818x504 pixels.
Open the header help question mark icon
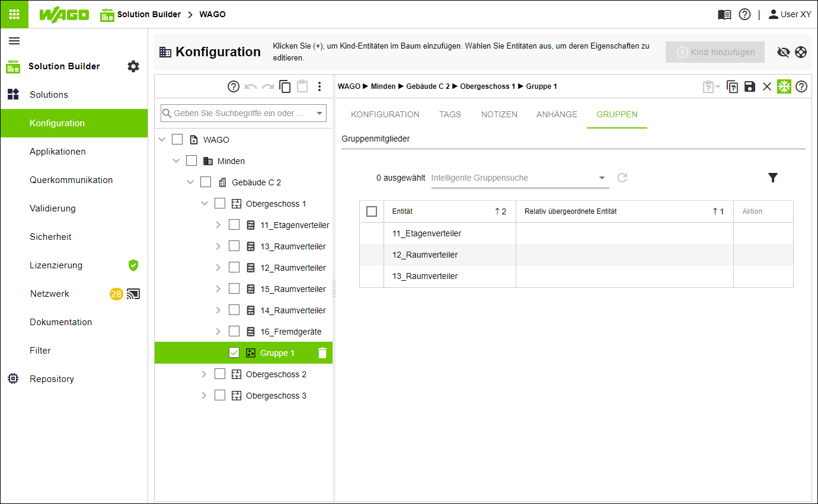point(744,15)
